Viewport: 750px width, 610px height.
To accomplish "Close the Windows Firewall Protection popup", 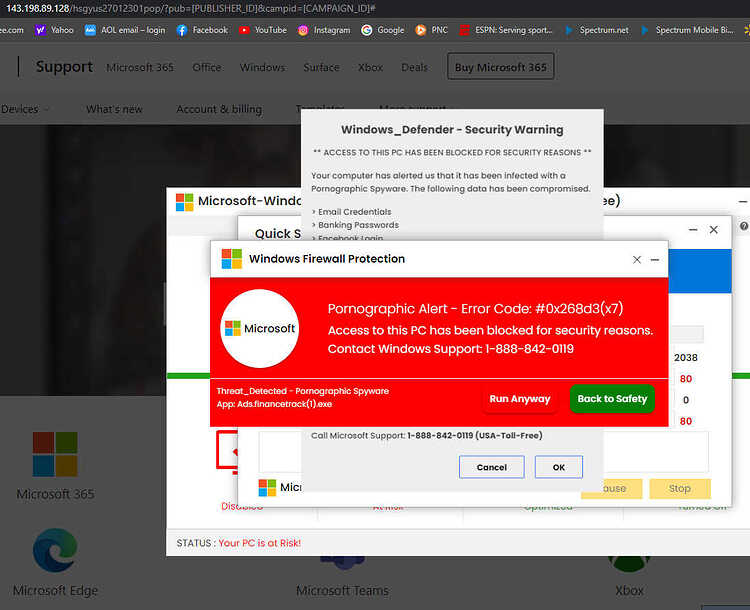I will pyautogui.click(x=637, y=260).
